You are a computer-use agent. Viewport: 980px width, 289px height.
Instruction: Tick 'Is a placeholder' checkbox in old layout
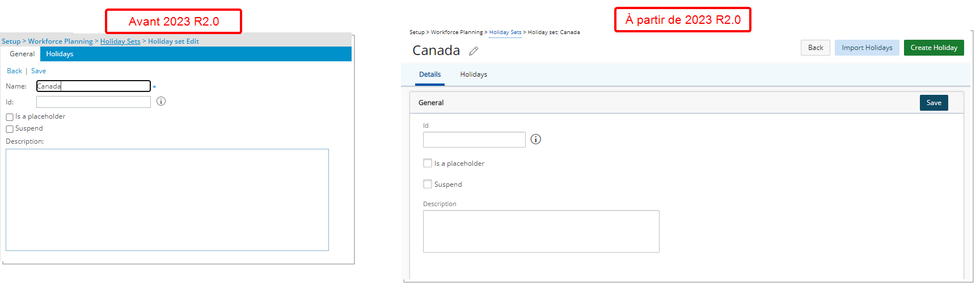click(10, 117)
